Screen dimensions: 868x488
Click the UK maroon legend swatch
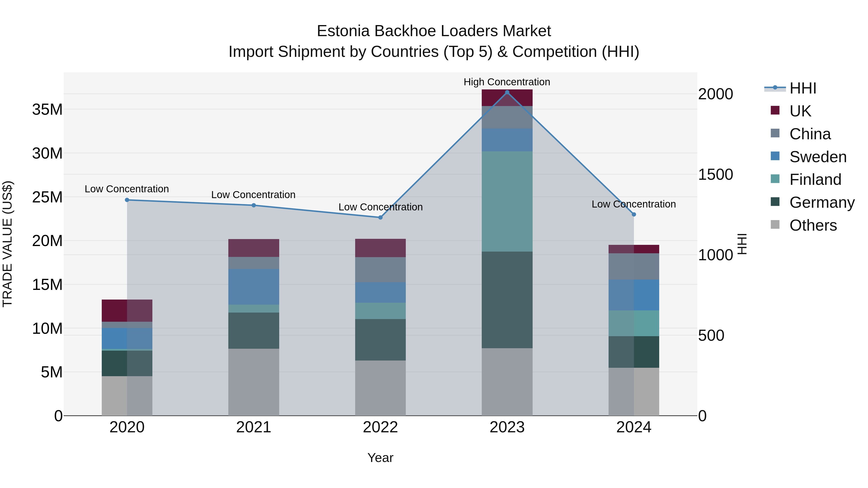pos(775,110)
